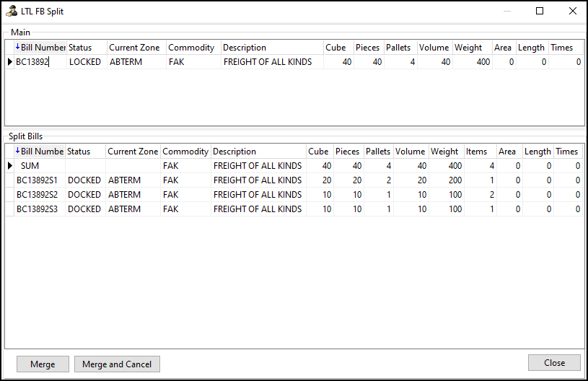This screenshot has width=588, height=381.
Task: Click DOCKED status of BC13892S2
Action: pyautogui.click(x=84, y=195)
